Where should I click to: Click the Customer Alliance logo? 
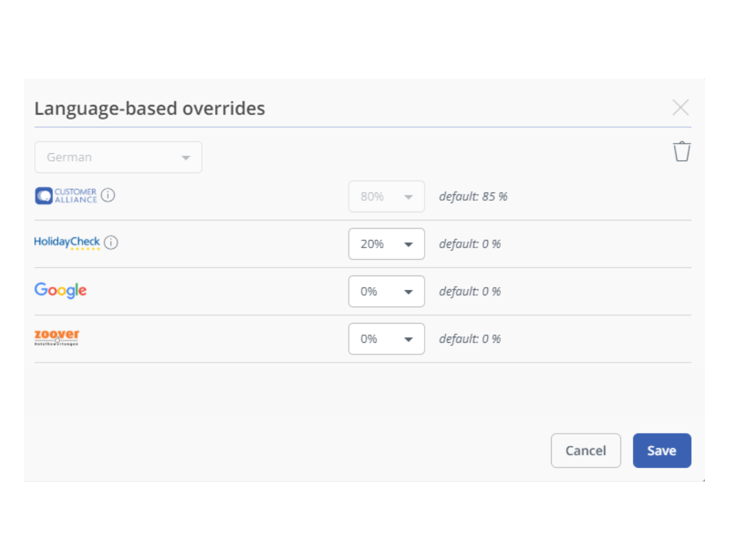point(66,196)
